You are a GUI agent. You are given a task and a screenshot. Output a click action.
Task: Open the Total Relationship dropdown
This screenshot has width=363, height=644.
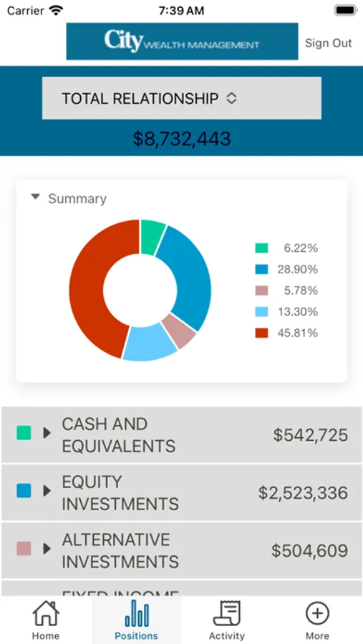pos(182,99)
